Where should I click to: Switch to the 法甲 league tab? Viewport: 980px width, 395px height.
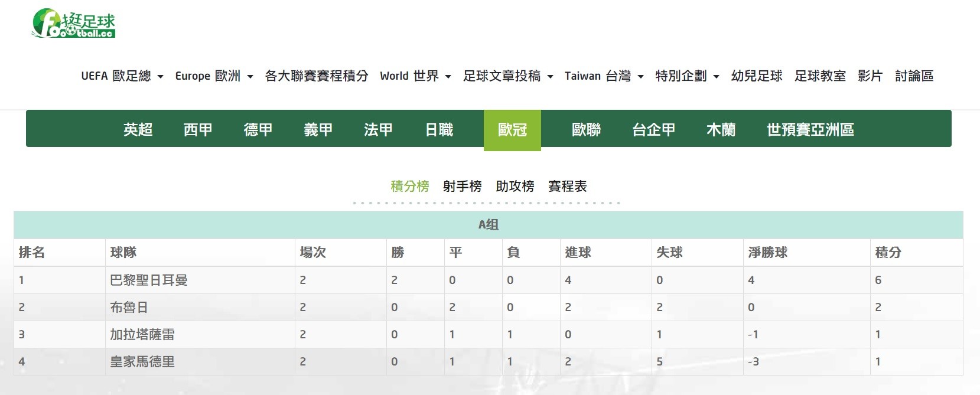(x=379, y=129)
